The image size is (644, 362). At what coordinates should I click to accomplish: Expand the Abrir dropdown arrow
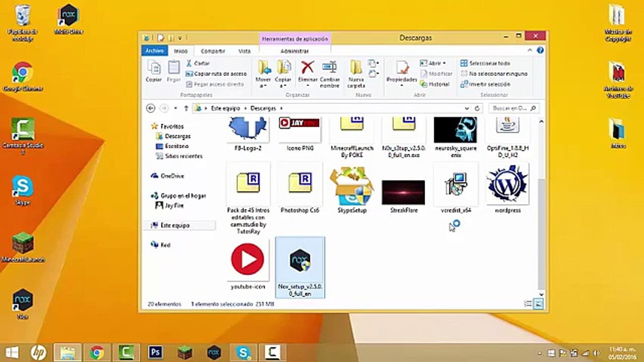[x=444, y=63]
